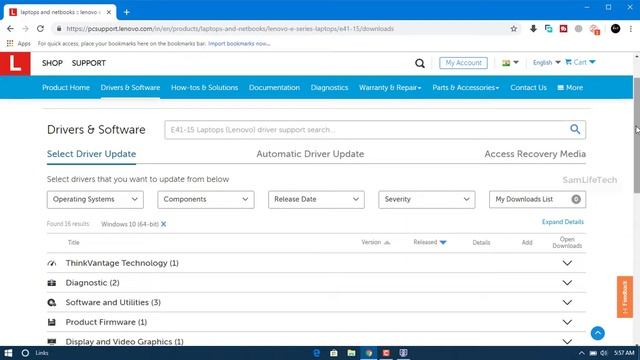
Task: Open the Chrome profile avatar
Action: pos(615,29)
